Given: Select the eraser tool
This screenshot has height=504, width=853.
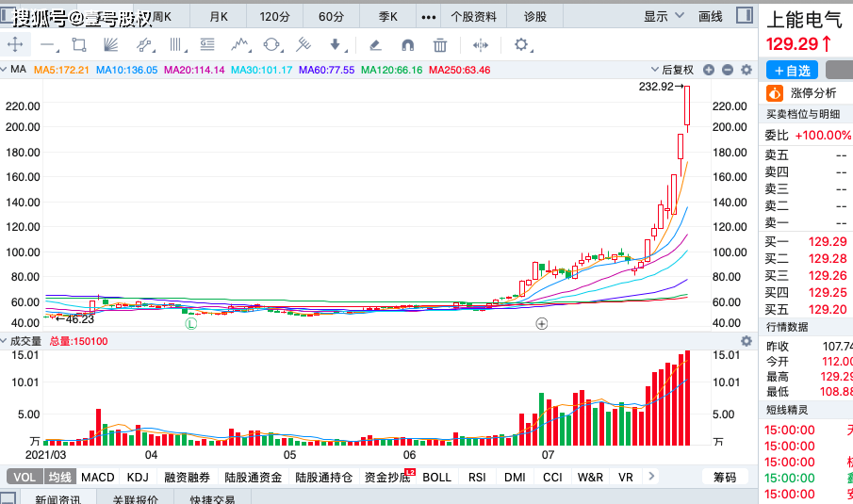Looking at the screenshot, I should tap(375, 45).
